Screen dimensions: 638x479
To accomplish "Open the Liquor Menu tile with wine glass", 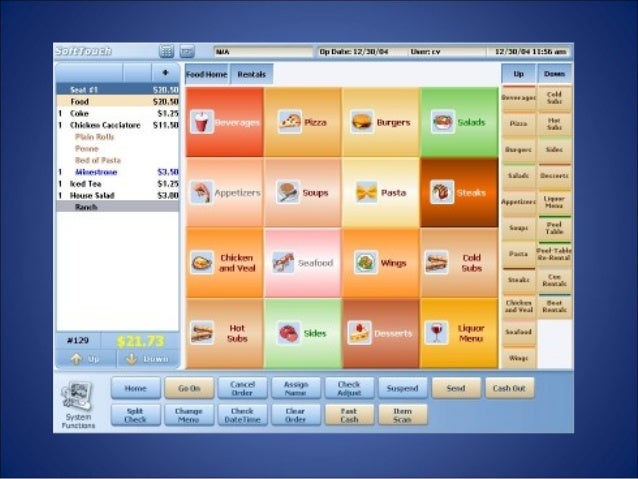I will coord(459,333).
